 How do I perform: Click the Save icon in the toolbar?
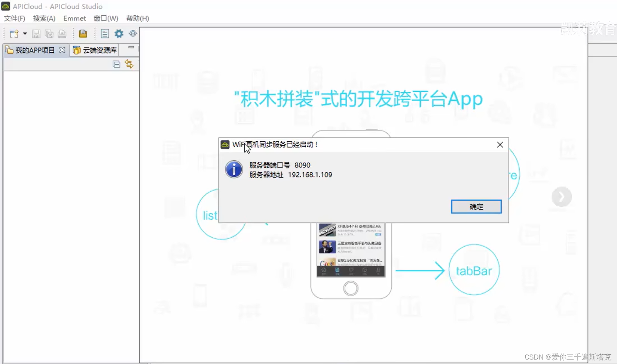pyautogui.click(x=36, y=34)
